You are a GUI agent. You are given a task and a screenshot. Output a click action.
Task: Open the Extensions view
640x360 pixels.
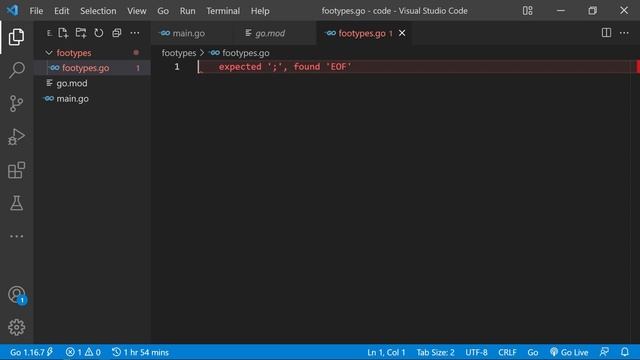16,170
